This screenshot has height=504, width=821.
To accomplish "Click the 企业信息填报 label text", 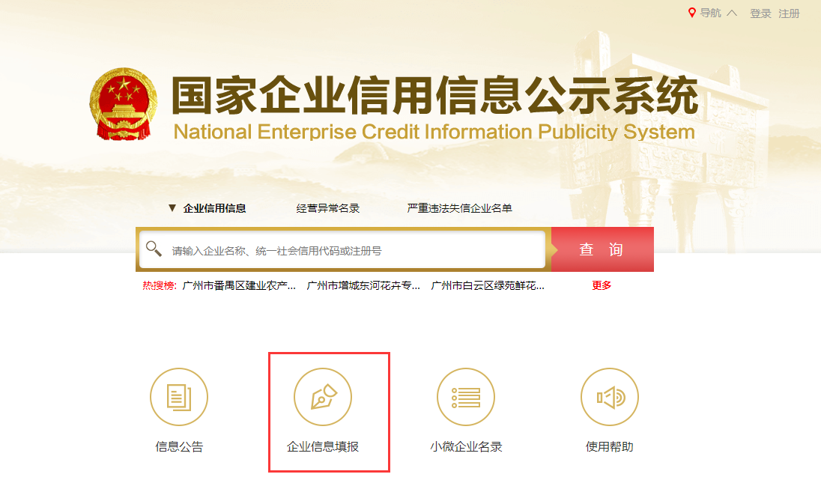I will (323, 446).
